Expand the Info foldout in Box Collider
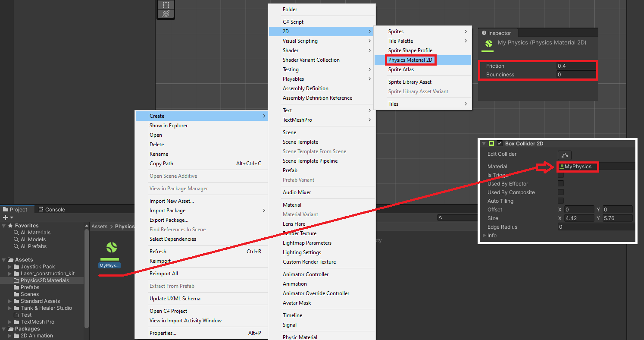The width and height of the screenshot is (644, 340). click(x=484, y=236)
